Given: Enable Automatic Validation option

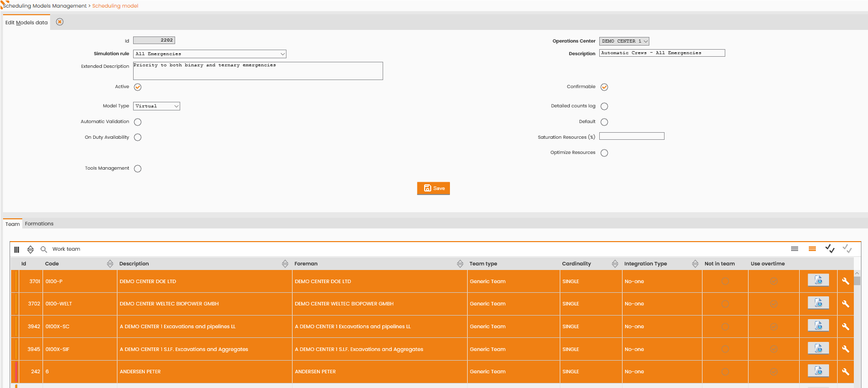Looking at the screenshot, I should 138,122.
